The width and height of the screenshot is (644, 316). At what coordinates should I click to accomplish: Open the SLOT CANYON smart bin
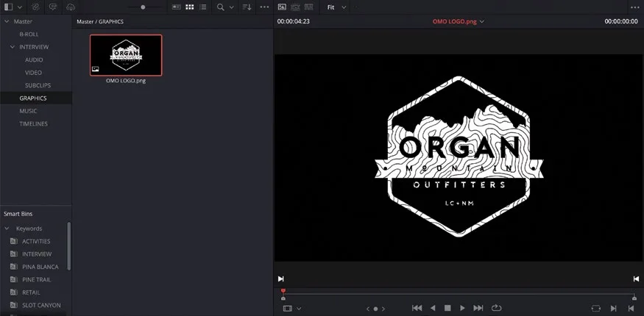pos(41,305)
